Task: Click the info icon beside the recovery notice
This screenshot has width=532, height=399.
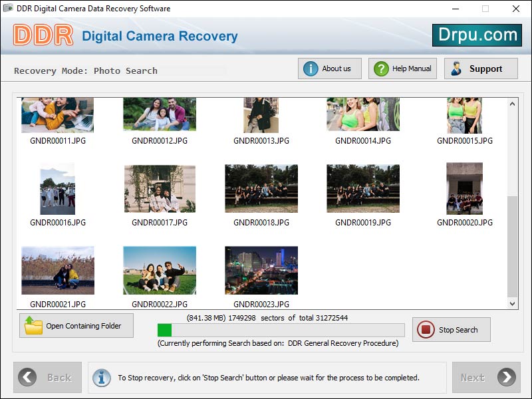Action: [102, 377]
